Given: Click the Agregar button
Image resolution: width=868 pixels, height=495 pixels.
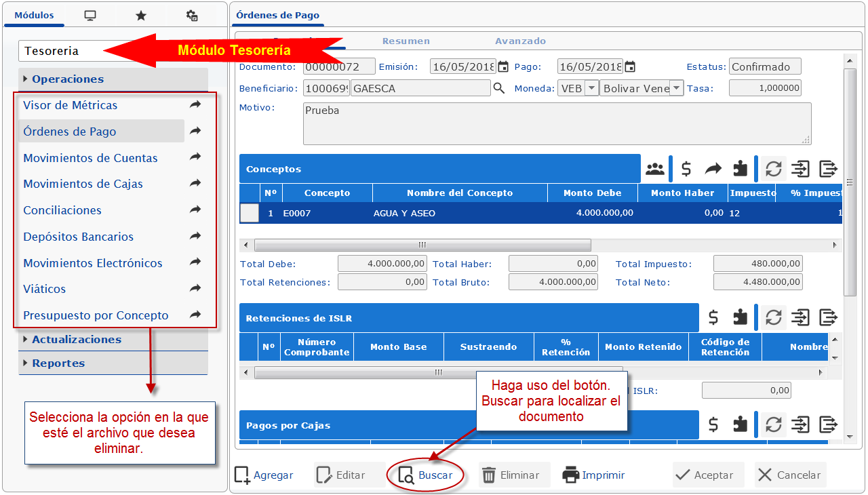Looking at the screenshot, I should tap(264, 475).
